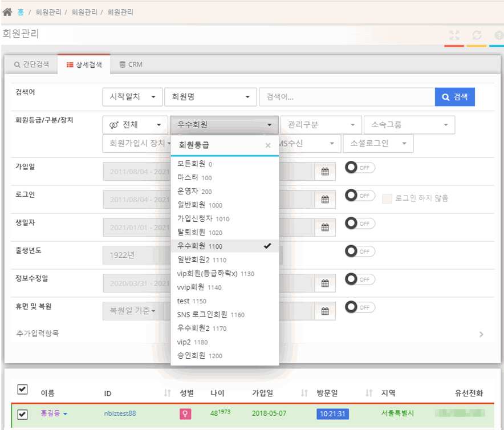Open the 홈 breadcrumb link
This screenshot has width=504, height=430.
coord(21,12)
